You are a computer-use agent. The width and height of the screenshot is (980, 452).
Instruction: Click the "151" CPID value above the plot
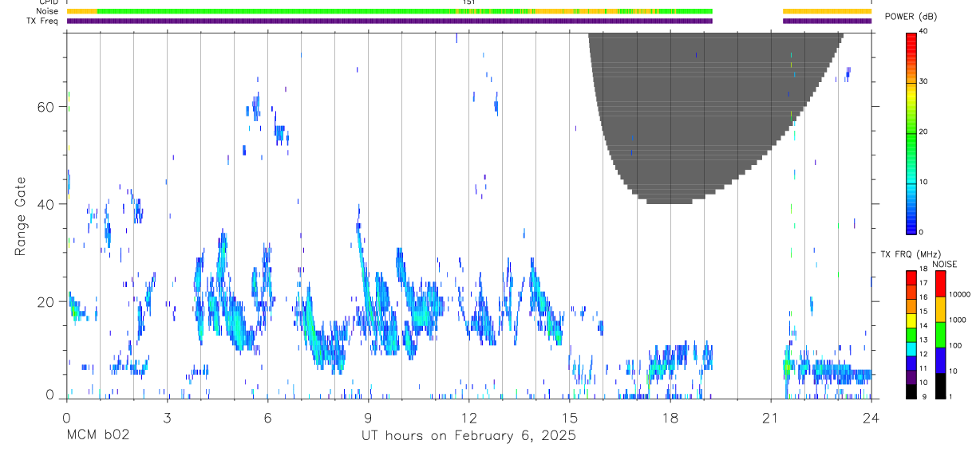(469, 2)
